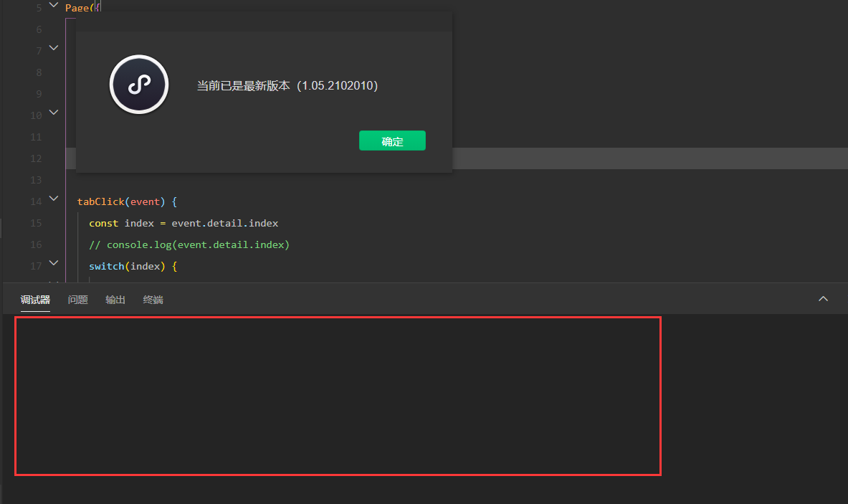Collapse the bottom panel with chevron

pyautogui.click(x=823, y=298)
